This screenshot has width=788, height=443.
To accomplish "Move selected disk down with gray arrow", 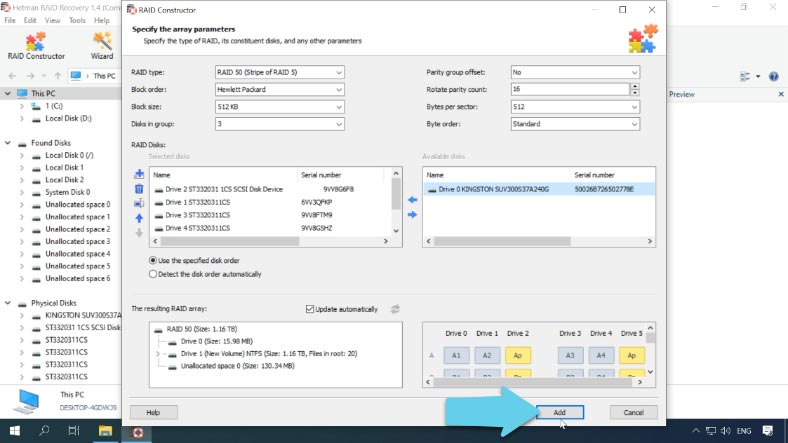I will click(x=139, y=233).
